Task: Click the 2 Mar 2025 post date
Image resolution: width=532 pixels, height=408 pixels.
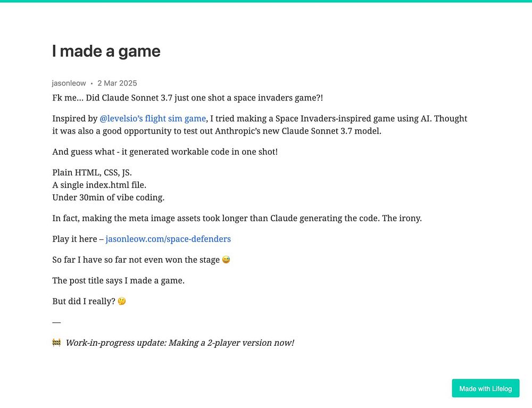Action: (117, 84)
